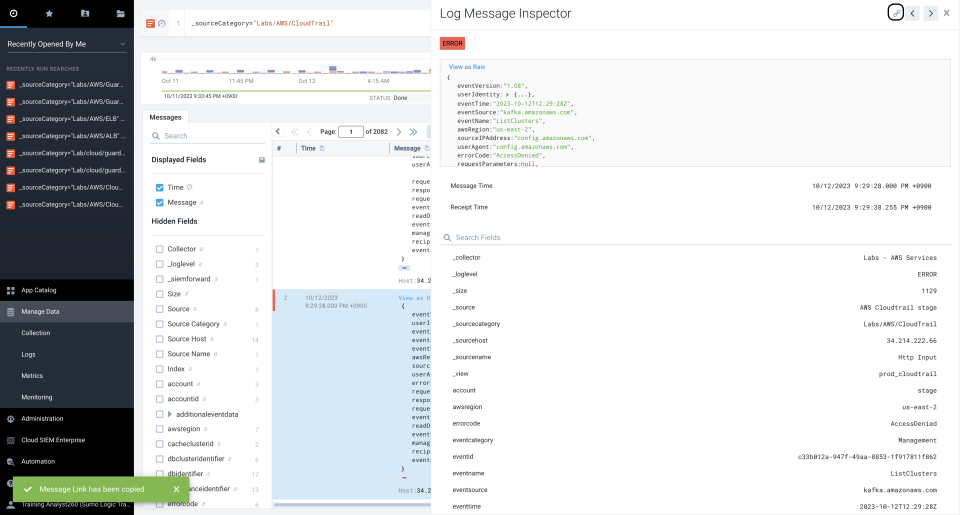
Task: Click the eventname value ListClusters
Action: coord(913,473)
